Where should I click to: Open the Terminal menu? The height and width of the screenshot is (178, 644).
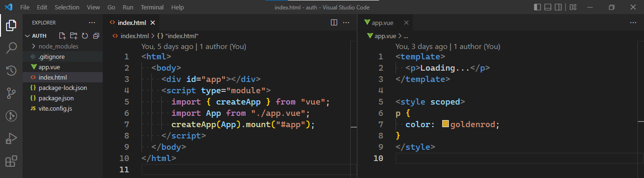click(152, 8)
